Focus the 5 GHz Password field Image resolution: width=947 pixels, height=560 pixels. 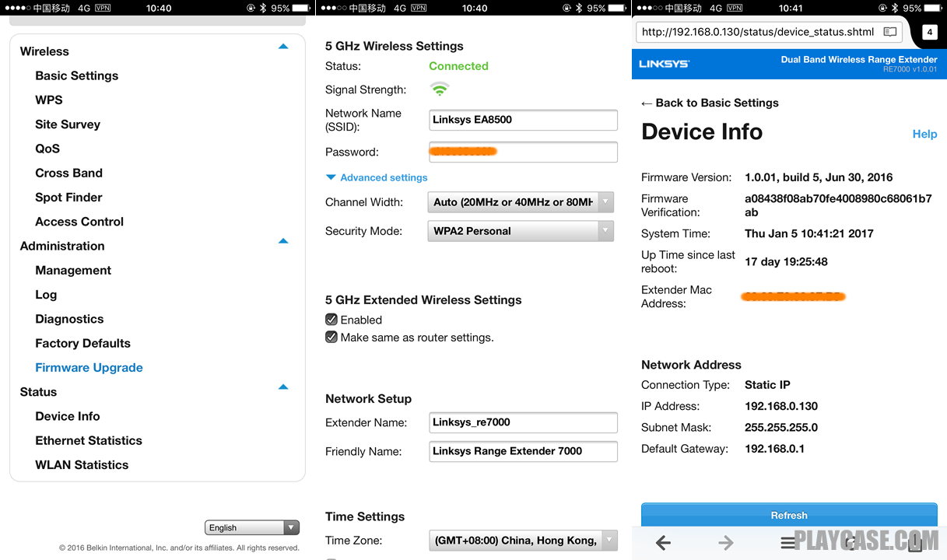point(523,152)
